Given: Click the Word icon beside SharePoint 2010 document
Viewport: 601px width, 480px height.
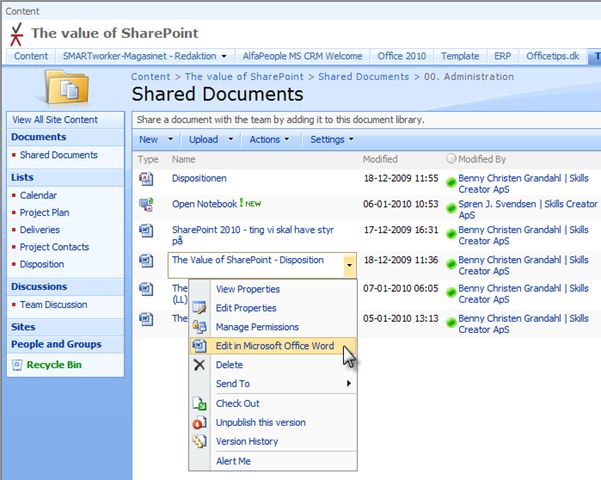Looking at the screenshot, I should [147, 230].
